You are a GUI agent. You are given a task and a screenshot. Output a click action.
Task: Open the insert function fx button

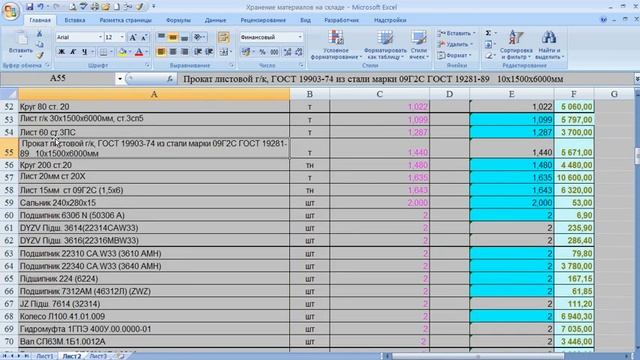coord(170,79)
